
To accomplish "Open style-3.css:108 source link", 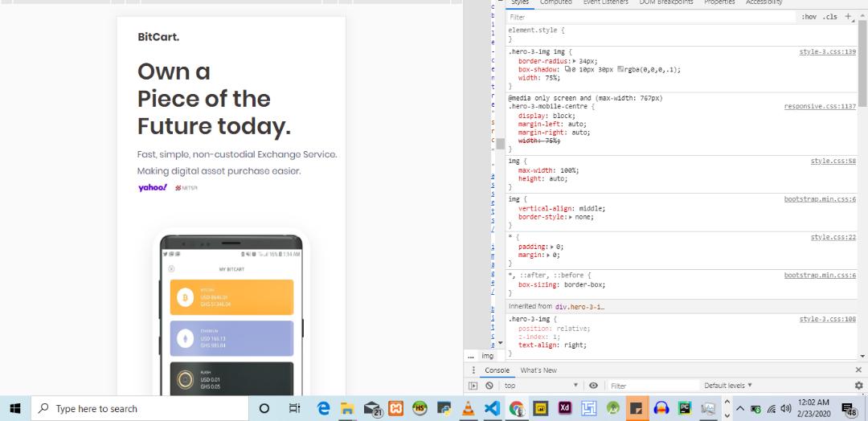I will click(x=828, y=319).
